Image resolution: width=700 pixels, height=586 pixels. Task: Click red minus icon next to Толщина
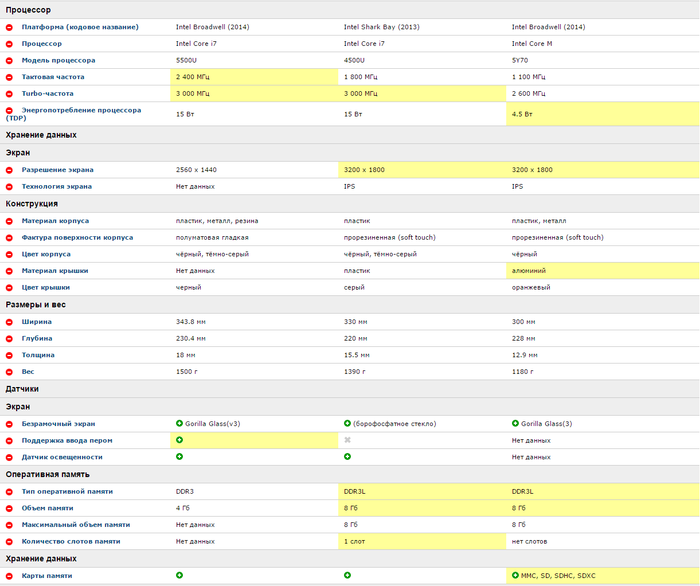(9, 355)
